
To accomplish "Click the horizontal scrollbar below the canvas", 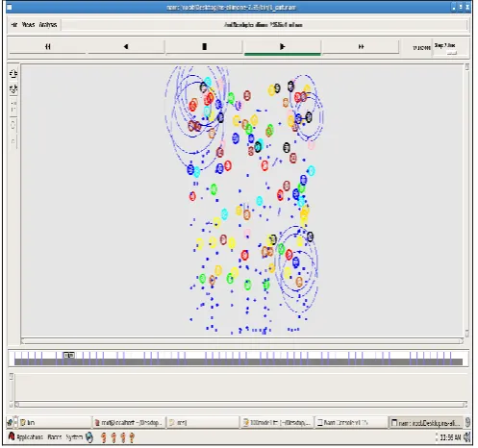I will tap(242, 341).
